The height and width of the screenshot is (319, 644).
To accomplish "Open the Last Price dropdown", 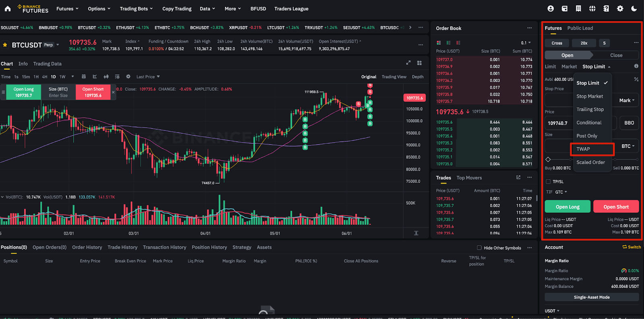I will [148, 77].
